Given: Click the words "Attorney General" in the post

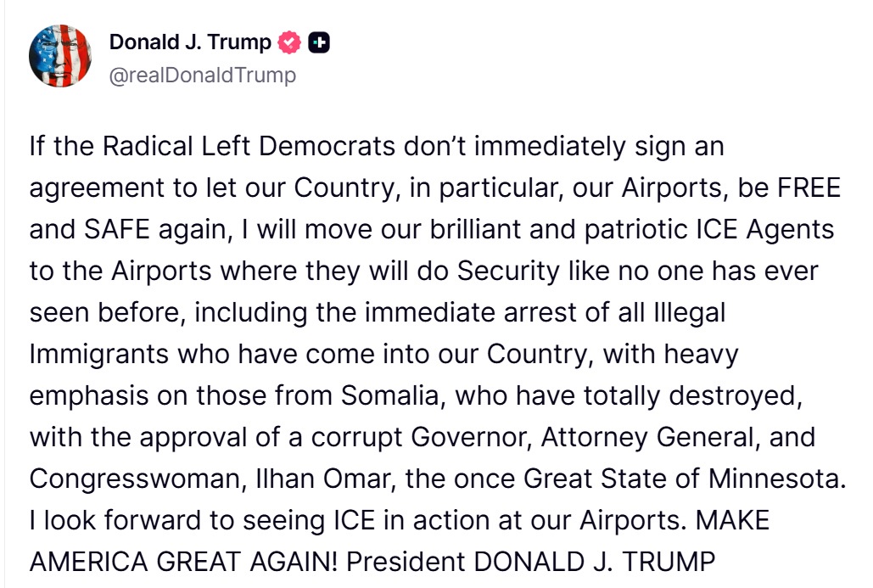Looking at the screenshot, I should click(661, 437).
